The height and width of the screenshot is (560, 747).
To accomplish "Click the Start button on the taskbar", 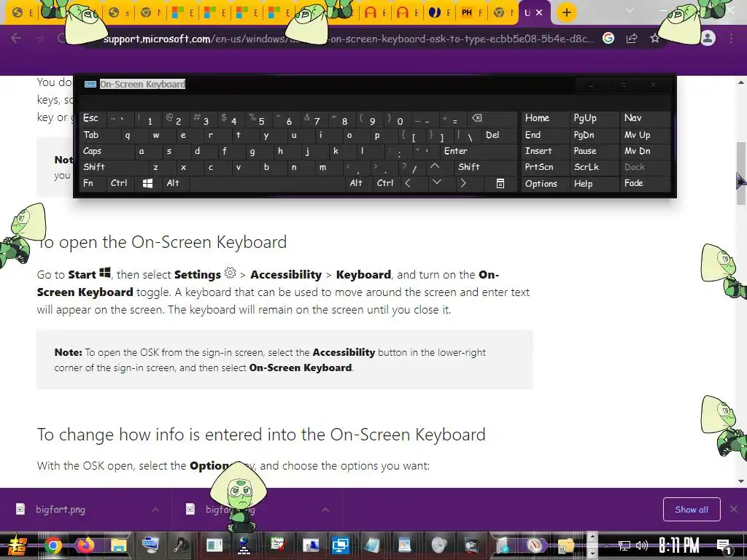I will [18, 545].
